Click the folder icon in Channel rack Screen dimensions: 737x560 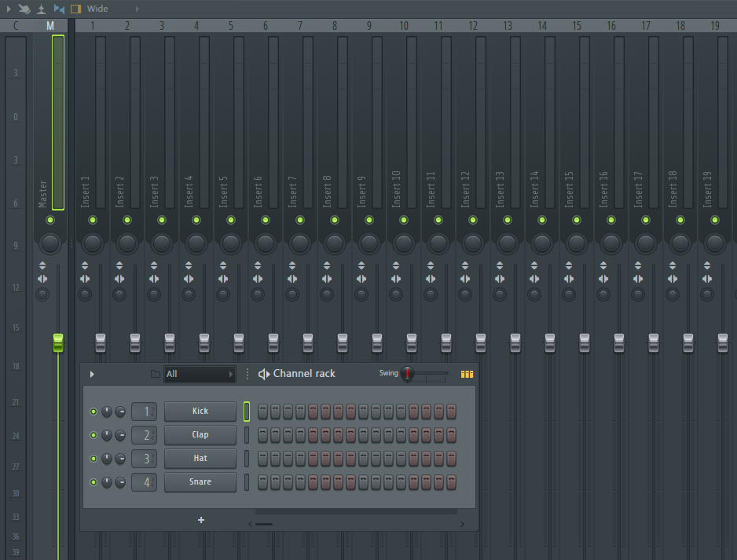[155, 374]
